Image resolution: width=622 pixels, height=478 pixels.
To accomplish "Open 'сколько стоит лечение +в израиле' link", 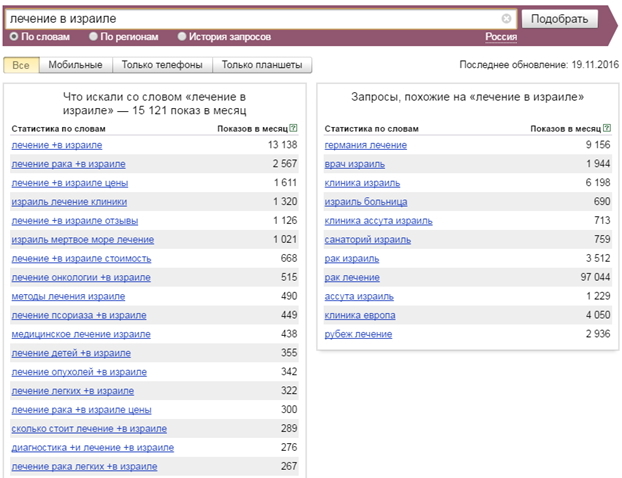I will [x=89, y=429].
